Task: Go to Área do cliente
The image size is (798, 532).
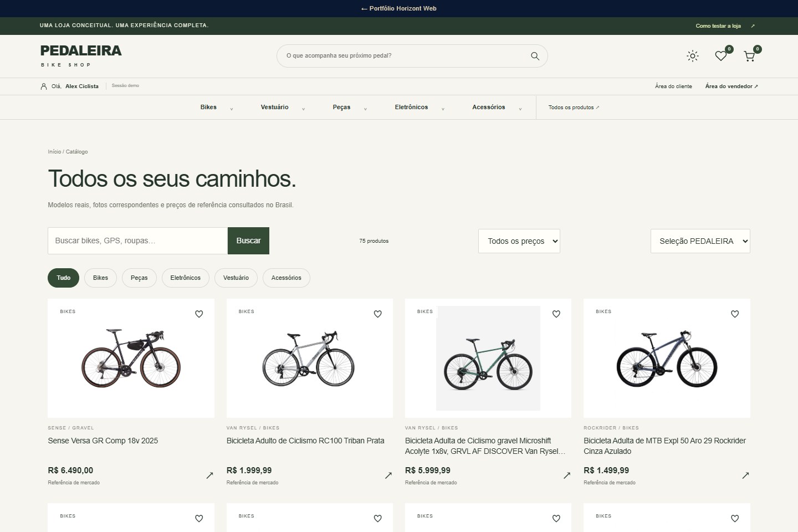Action: [673, 86]
